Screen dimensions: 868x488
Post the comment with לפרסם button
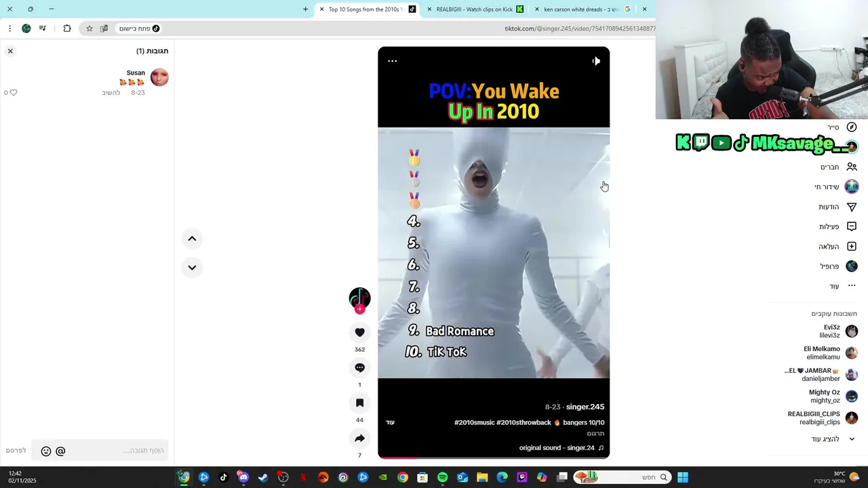pos(16,451)
